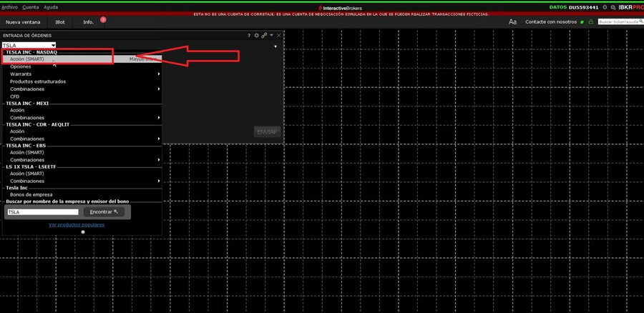Click the small white triangle below the panel header

(275, 46)
